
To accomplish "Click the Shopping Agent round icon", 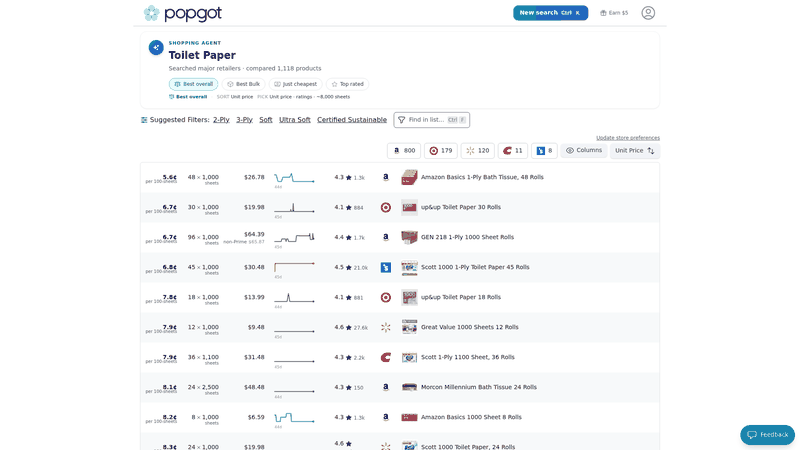I will [x=156, y=47].
